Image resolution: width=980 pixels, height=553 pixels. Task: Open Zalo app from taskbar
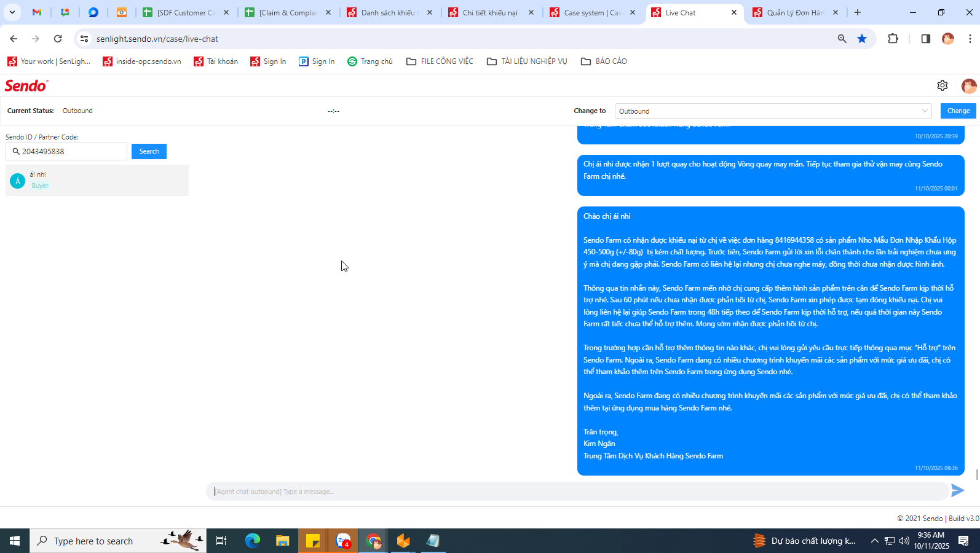[343, 541]
